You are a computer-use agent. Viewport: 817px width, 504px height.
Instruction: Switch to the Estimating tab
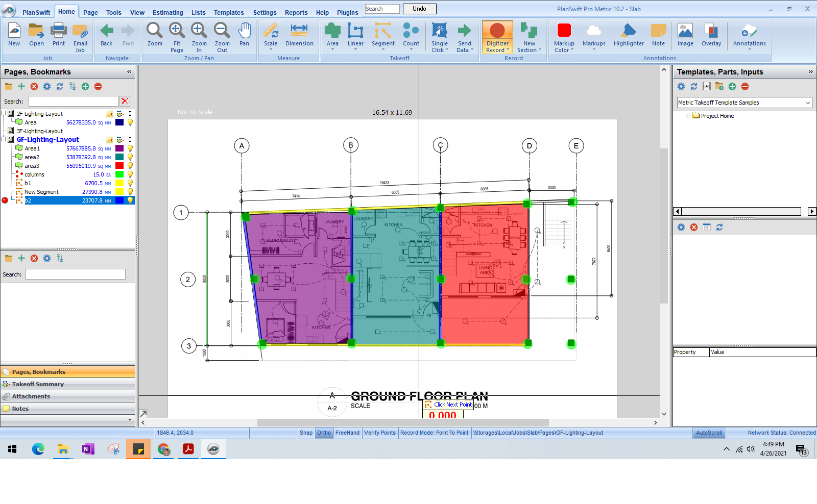[168, 12]
